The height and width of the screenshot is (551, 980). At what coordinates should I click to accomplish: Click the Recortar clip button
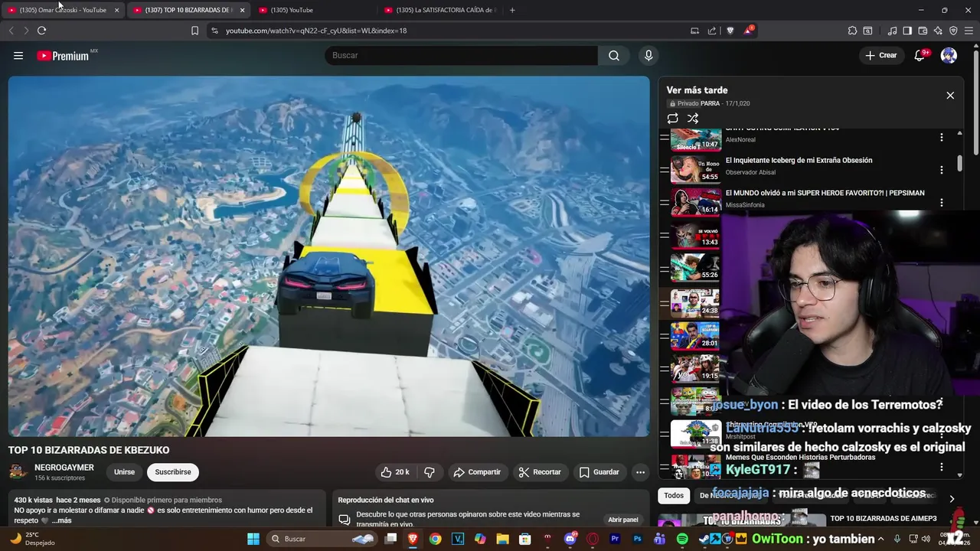click(540, 472)
